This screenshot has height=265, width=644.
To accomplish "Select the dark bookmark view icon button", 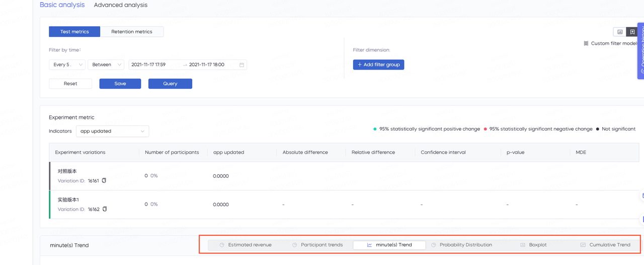I will pyautogui.click(x=632, y=32).
